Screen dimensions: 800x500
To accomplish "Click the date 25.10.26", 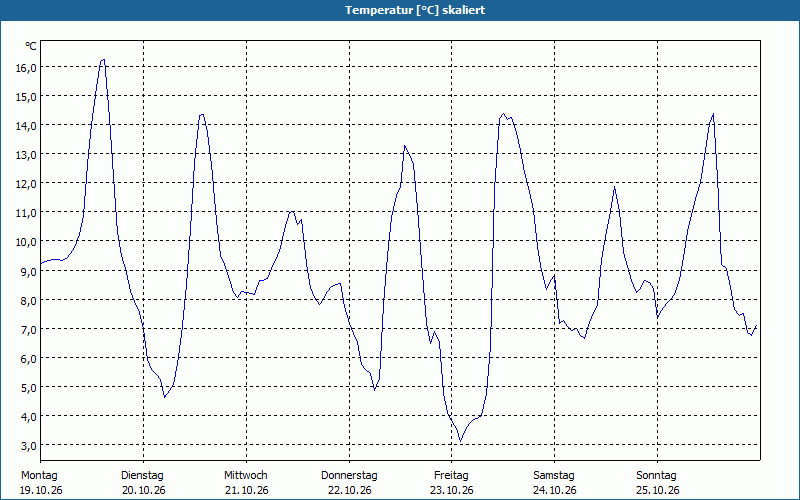I will 658,490.
